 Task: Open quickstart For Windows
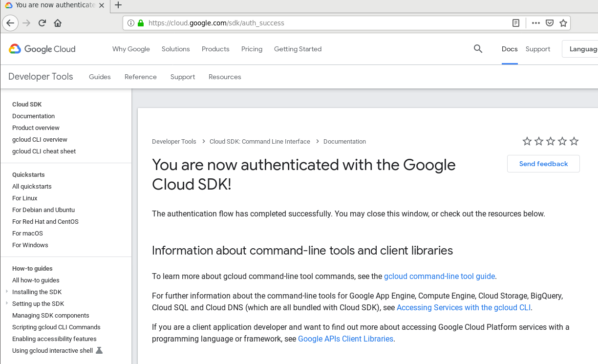[30, 245]
